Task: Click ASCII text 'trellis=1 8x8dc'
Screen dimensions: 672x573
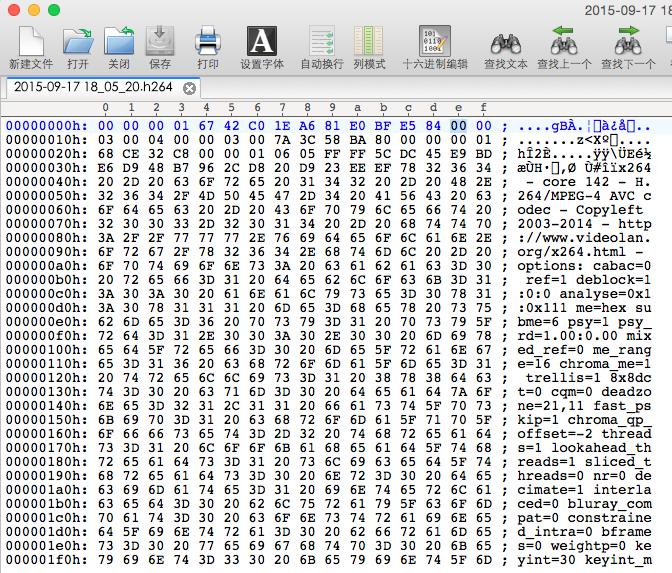Action: click(x=589, y=378)
